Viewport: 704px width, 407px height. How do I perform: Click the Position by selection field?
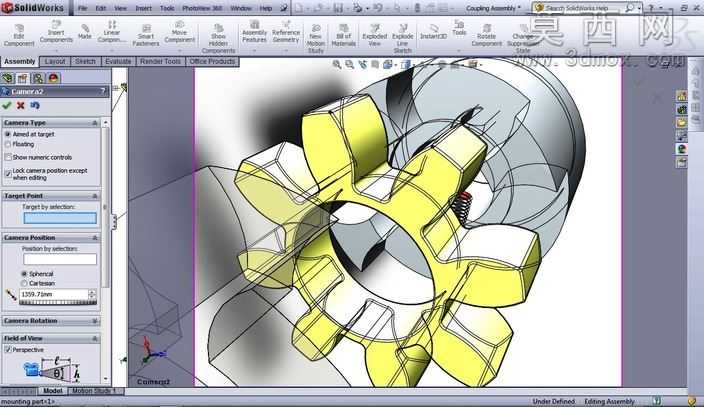click(60, 259)
